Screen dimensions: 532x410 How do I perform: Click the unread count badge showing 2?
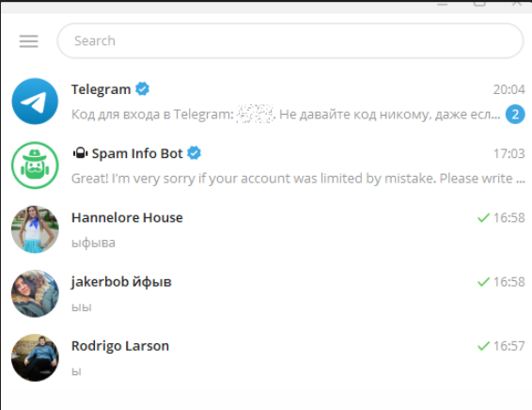(515, 115)
